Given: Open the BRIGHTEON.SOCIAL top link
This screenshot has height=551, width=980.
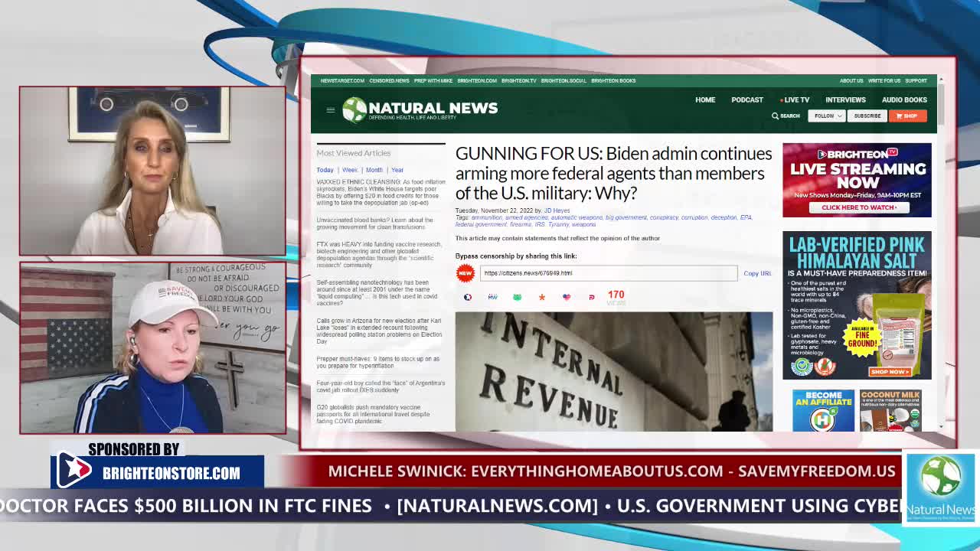Looking at the screenshot, I should tap(563, 80).
